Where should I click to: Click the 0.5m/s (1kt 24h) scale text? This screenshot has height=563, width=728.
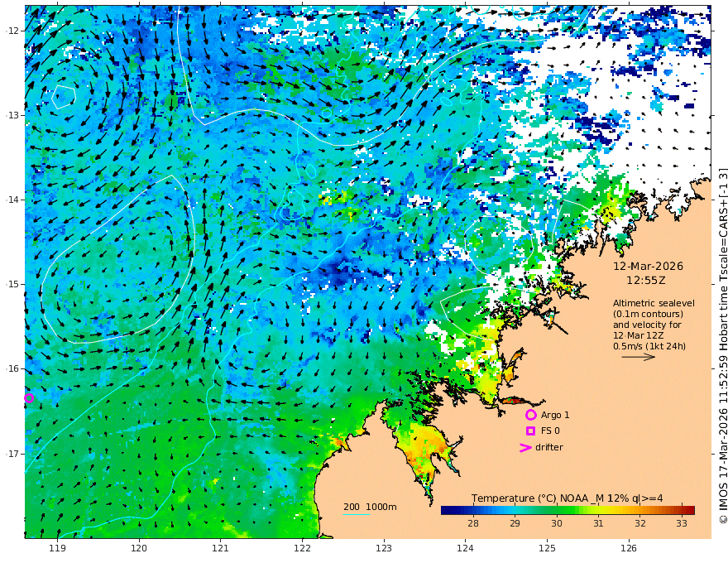[649, 346]
